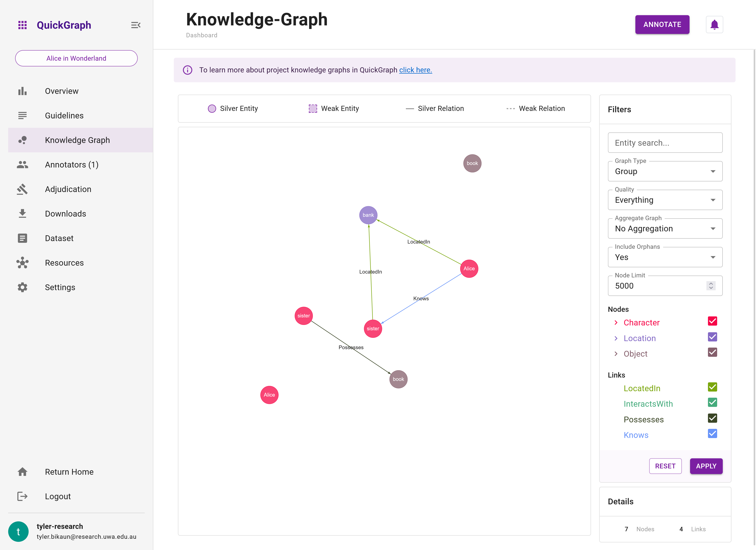Image resolution: width=756 pixels, height=550 pixels.
Task: Uncheck the Character node filter
Action: [712, 321]
